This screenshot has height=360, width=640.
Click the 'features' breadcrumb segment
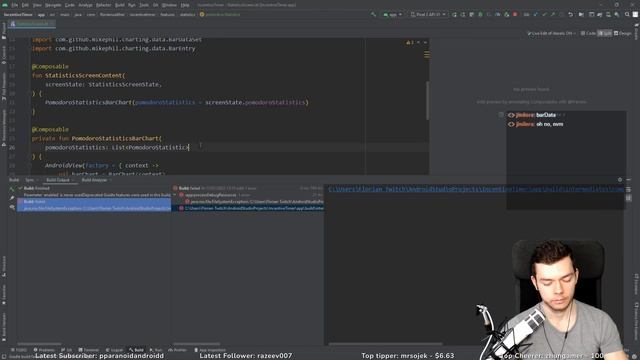point(167,14)
